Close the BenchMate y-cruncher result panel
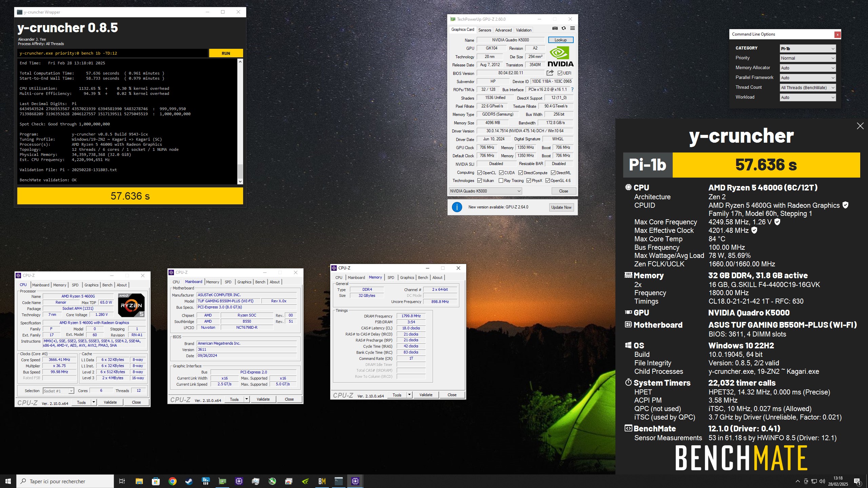 pos(860,126)
